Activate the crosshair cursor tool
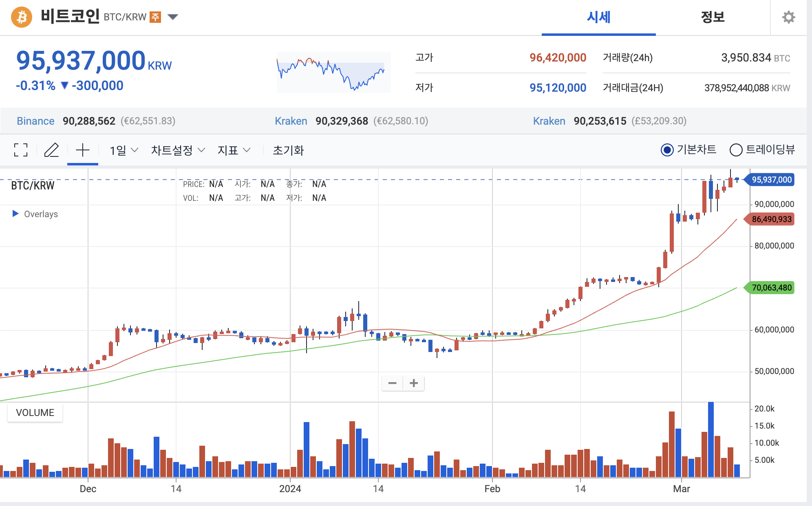 click(x=83, y=150)
